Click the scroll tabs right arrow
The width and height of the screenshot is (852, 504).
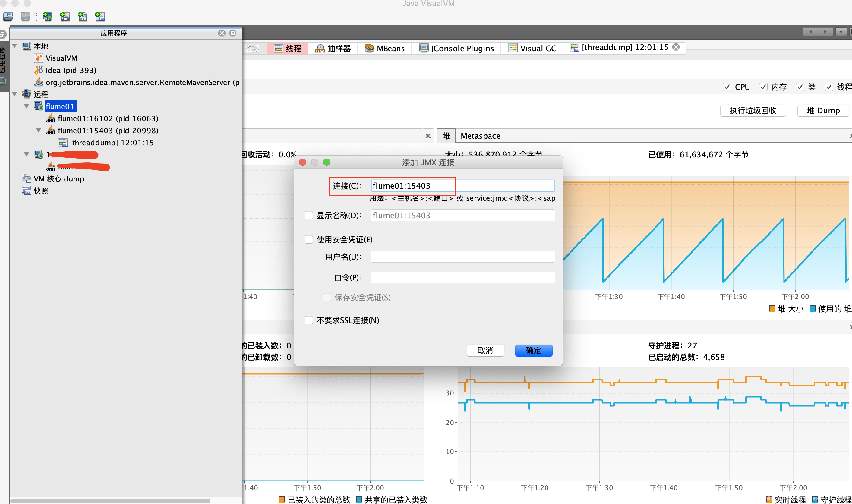825,32
